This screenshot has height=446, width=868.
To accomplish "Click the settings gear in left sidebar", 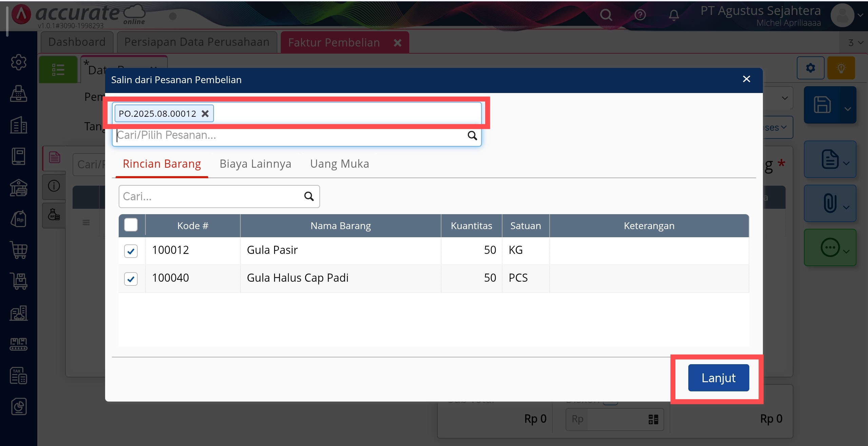I will (19, 62).
